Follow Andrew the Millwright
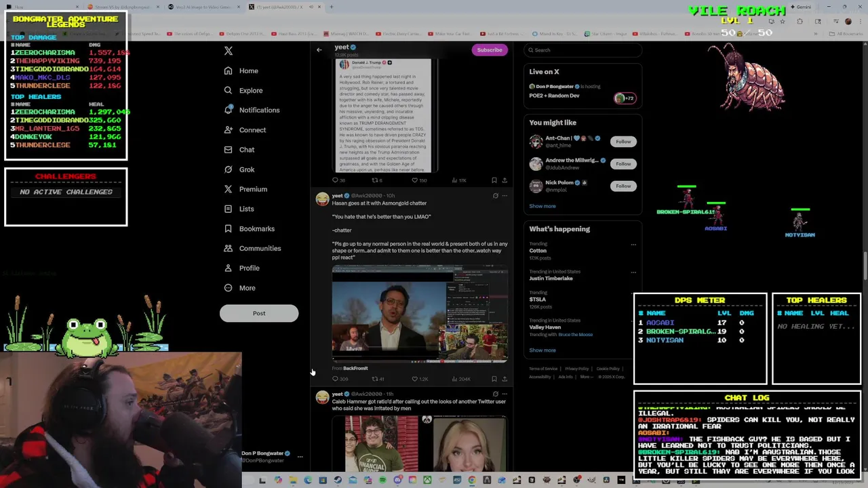This screenshot has height=488, width=868. coord(623,163)
